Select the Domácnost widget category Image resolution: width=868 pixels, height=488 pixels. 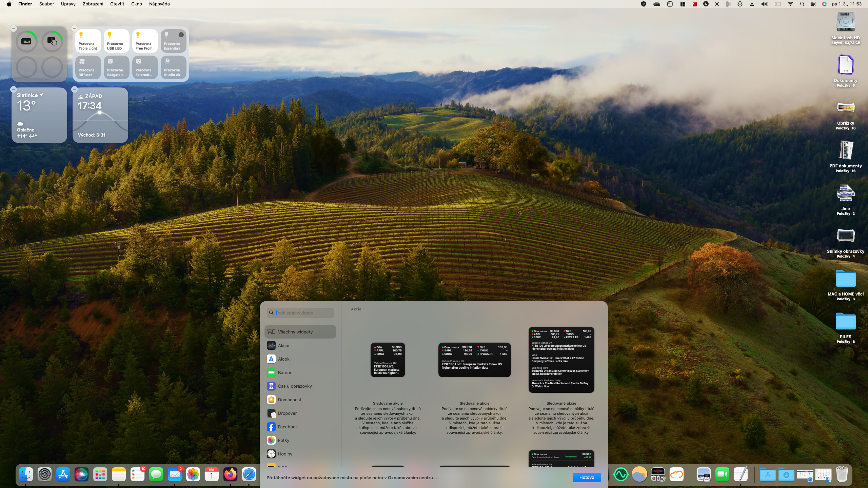coord(289,400)
